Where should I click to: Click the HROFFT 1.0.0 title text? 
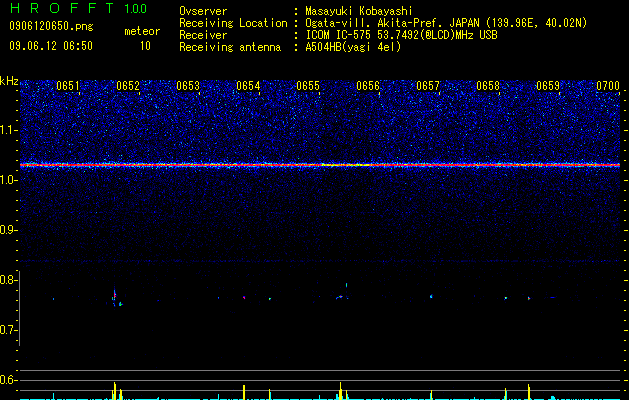coord(78,8)
